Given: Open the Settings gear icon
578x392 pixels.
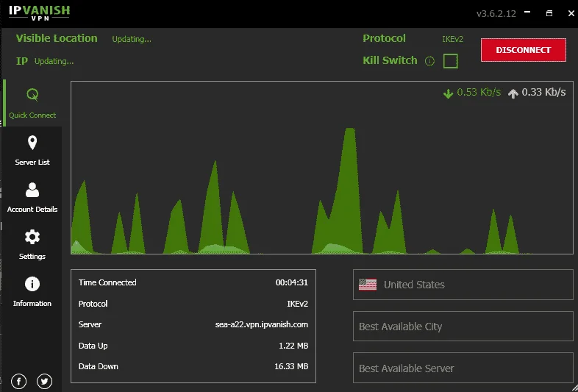Looking at the screenshot, I should pyautogui.click(x=32, y=237).
